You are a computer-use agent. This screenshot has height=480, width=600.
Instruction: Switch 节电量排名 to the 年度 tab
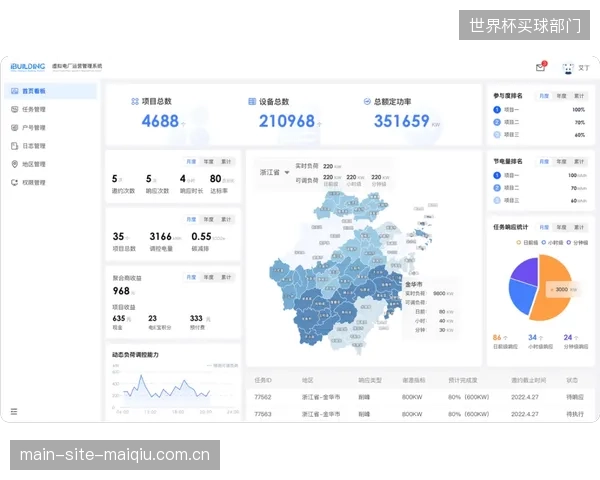pyautogui.click(x=561, y=162)
